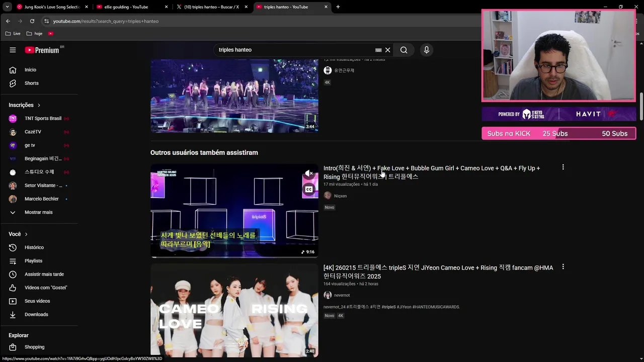View site information icon in address bar
644x362 pixels.
pos(46,21)
